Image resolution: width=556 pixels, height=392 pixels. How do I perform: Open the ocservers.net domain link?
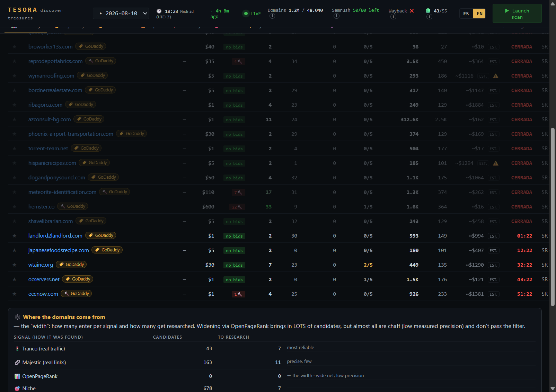click(44, 279)
